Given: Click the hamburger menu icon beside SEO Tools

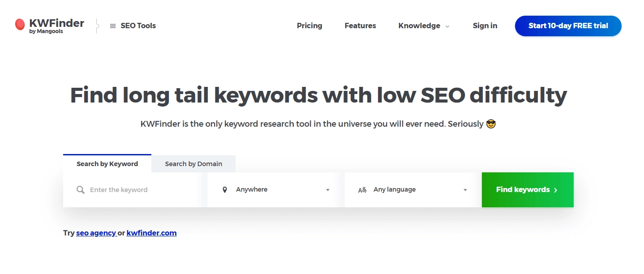Looking at the screenshot, I should (x=113, y=26).
